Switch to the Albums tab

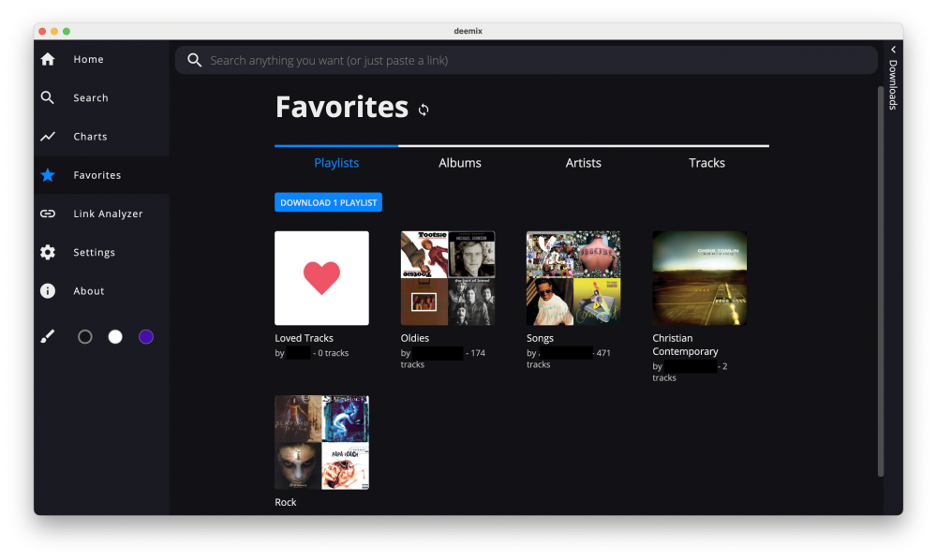pos(460,163)
